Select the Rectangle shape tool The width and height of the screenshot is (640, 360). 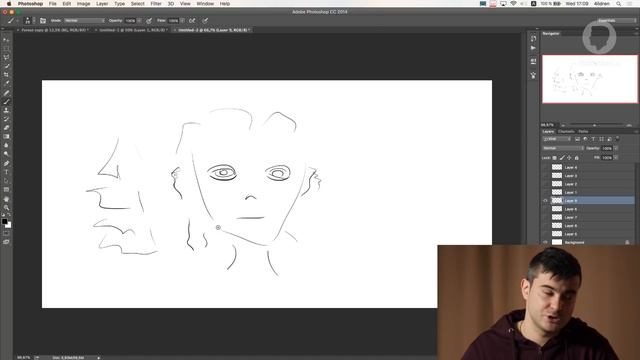click(6, 190)
